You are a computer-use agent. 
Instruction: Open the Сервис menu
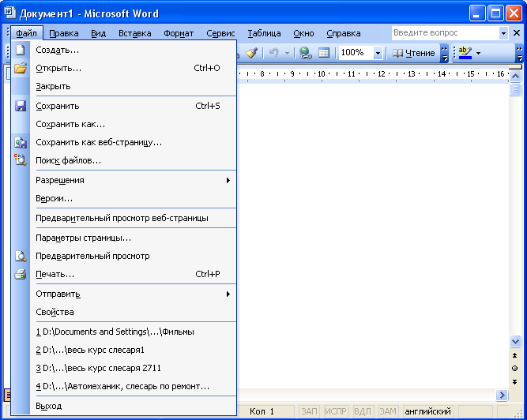[220, 33]
